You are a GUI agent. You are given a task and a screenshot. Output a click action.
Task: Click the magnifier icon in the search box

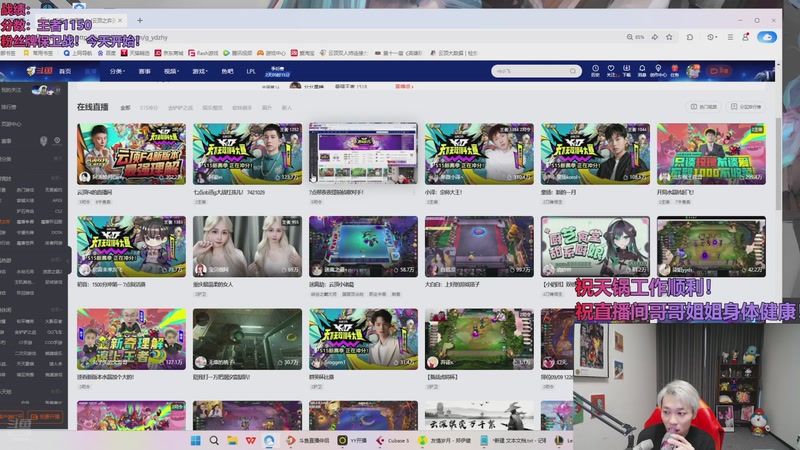click(572, 71)
